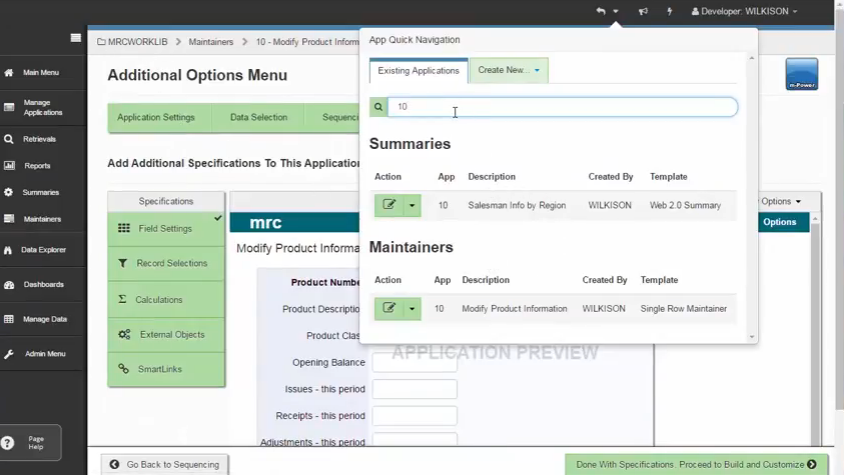
Task: Click the lightning bolt icon in top bar
Action: coord(670,11)
